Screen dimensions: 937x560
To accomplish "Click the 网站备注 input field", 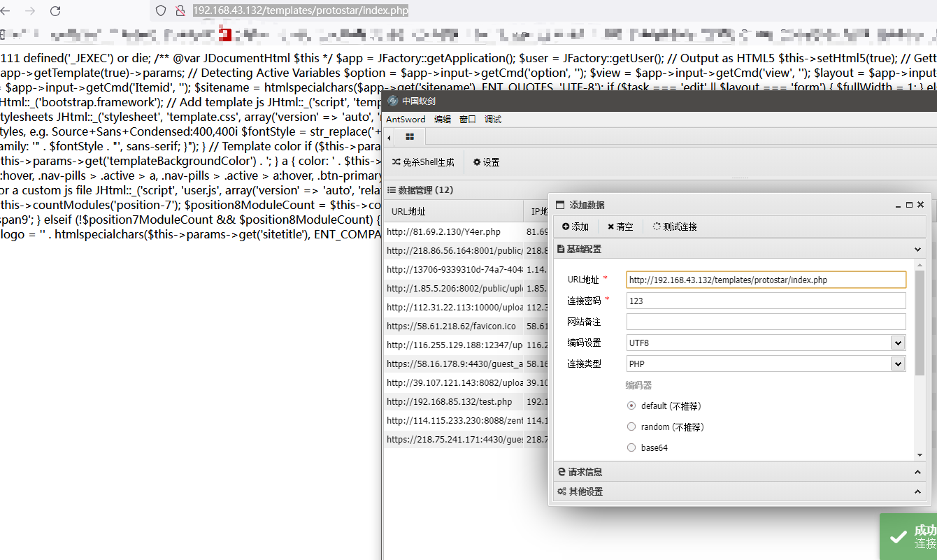I will pos(766,322).
